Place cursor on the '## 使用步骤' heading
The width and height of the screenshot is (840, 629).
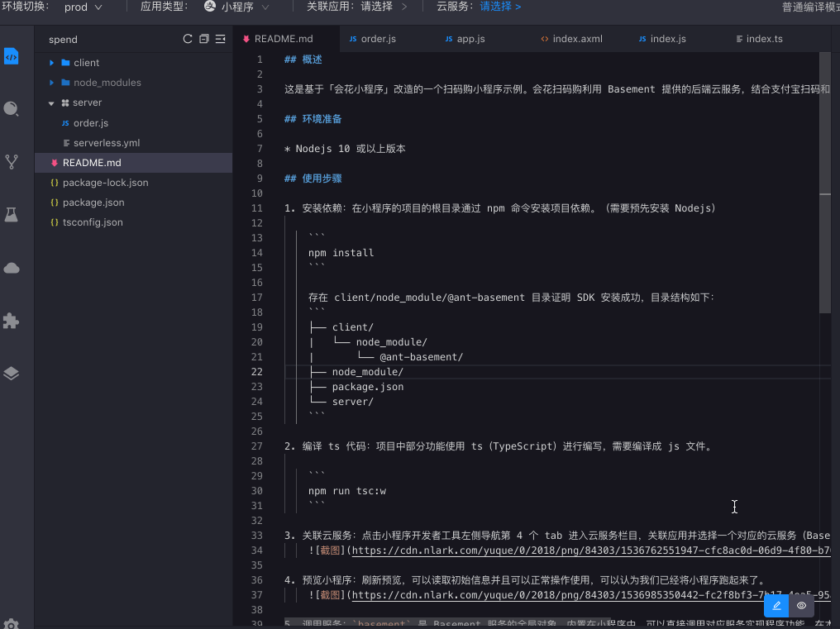click(x=313, y=179)
